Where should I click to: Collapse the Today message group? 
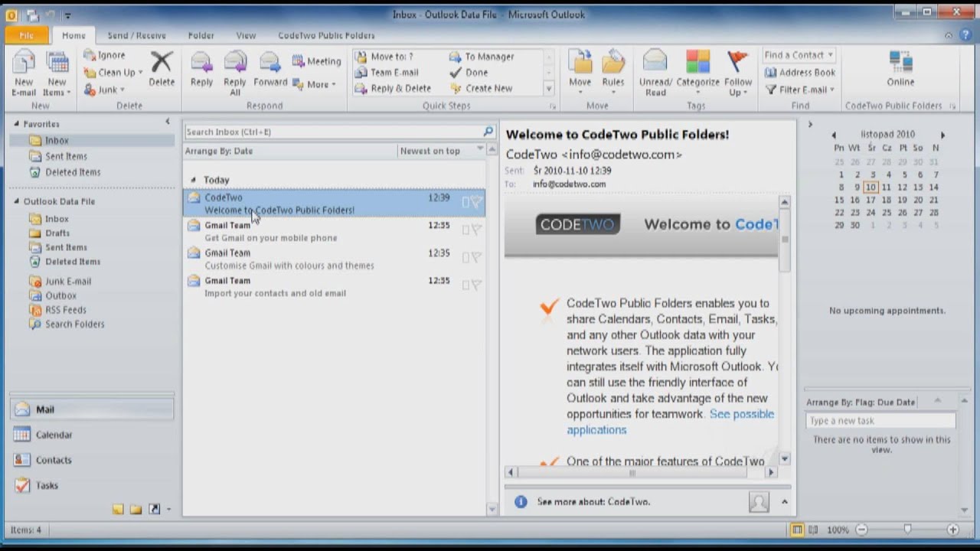tap(193, 180)
